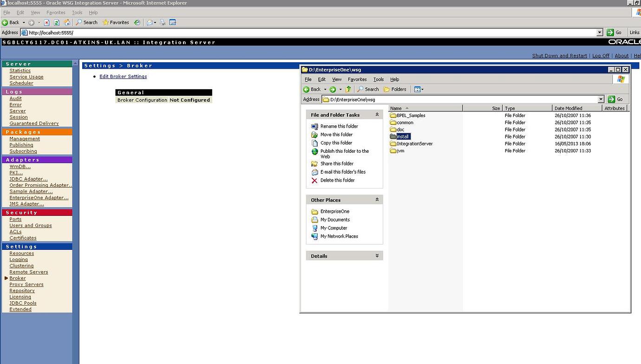The height and width of the screenshot is (364, 641).
Task: Select the IntegrationServer folder
Action: (411, 144)
